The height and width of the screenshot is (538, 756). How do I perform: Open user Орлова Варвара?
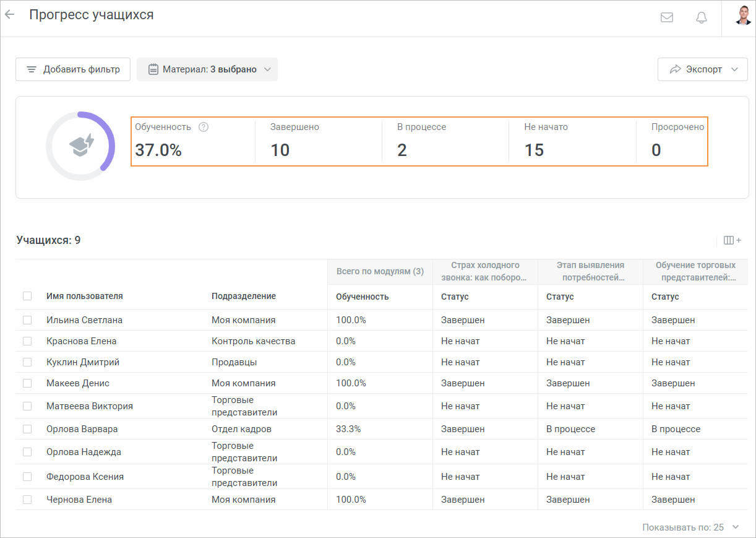[82, 429]
